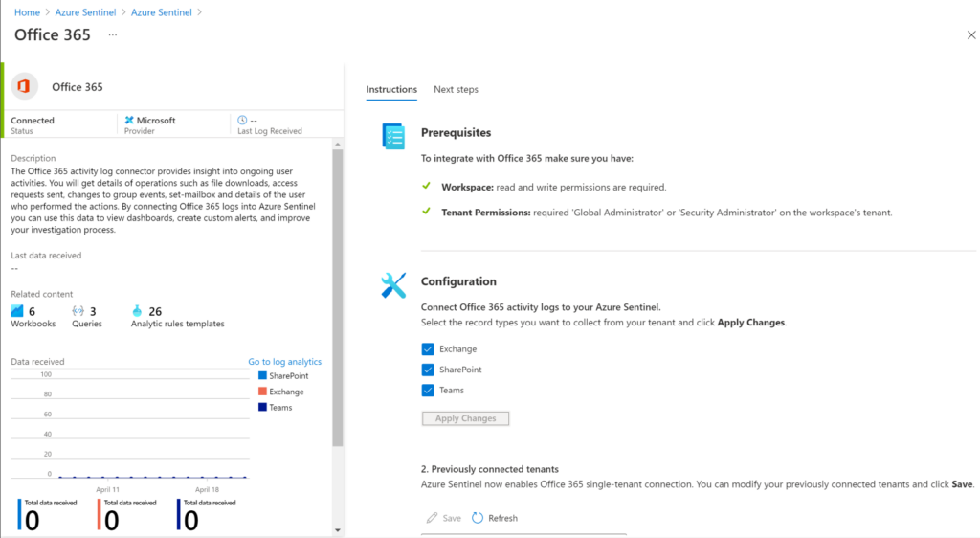
Task: Select the Instructions tab
Action: click(x=391, y=90)
